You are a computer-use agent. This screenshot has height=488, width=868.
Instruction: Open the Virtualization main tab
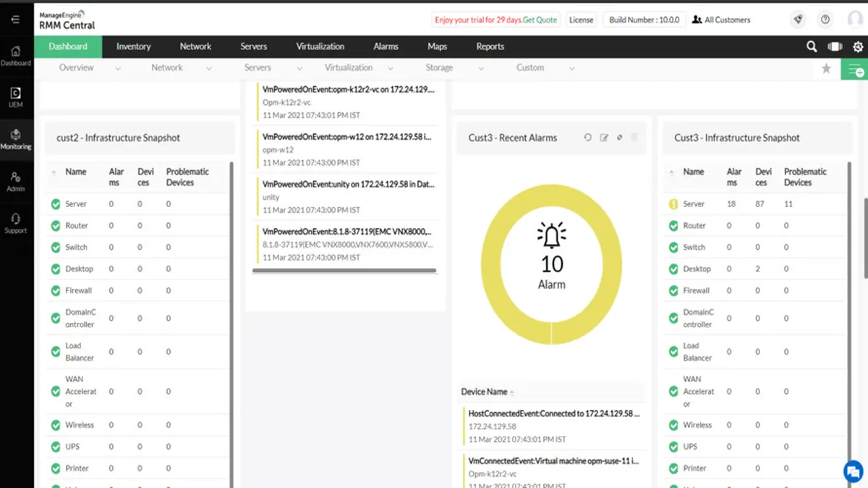click(320, 46)
